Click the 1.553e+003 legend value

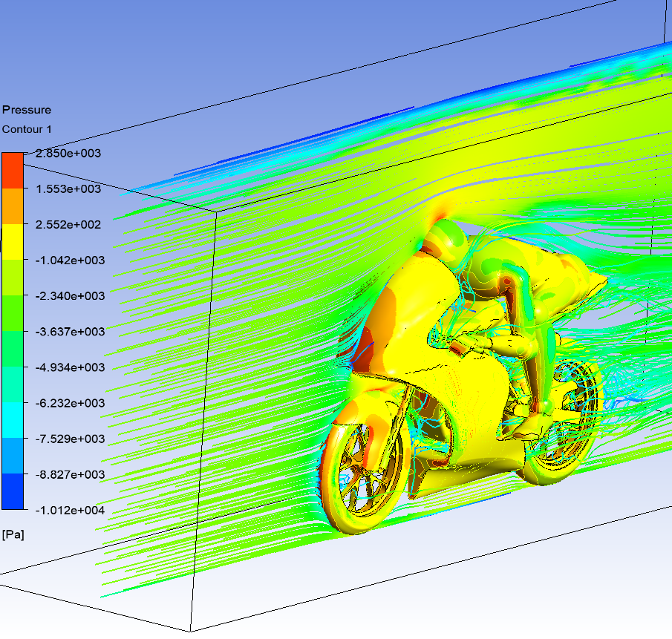click(x=68, y=189)
